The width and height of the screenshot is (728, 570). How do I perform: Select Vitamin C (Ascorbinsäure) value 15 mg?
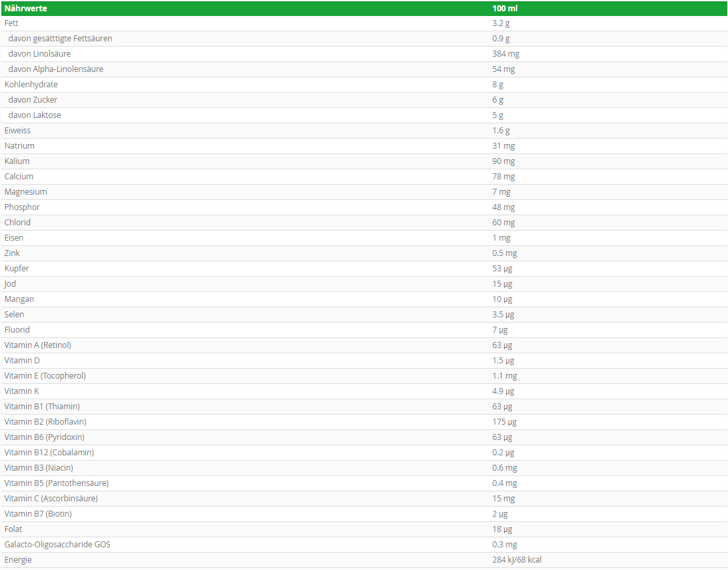[503, 498]
